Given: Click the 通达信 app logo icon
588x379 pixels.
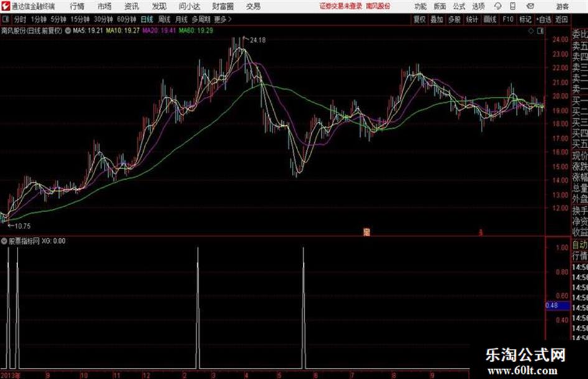Looking at the screenshot, I should coord(6,6).
